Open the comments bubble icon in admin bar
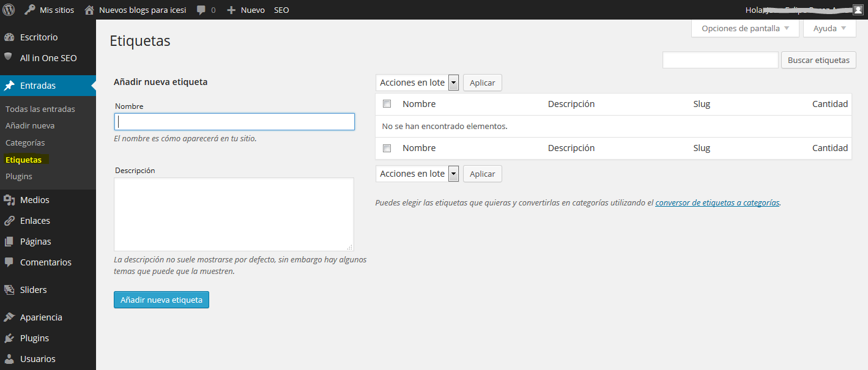This screenshot has height=370, width=868. tap(201, 10)
